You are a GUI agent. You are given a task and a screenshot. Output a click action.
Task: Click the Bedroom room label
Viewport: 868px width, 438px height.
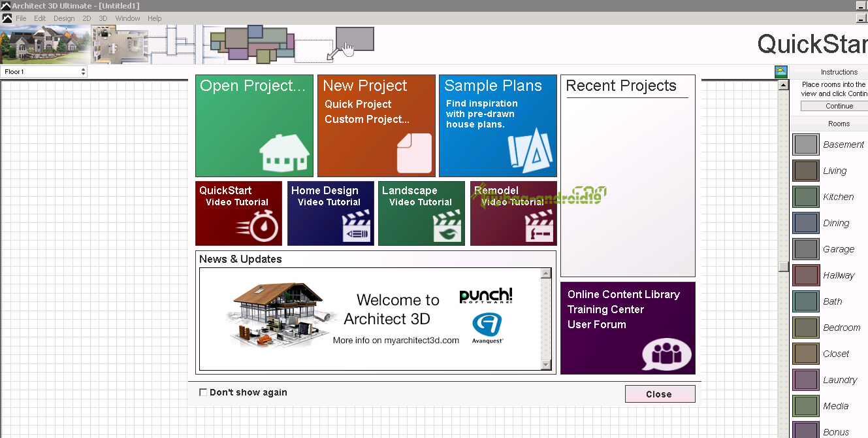point(841,328)
